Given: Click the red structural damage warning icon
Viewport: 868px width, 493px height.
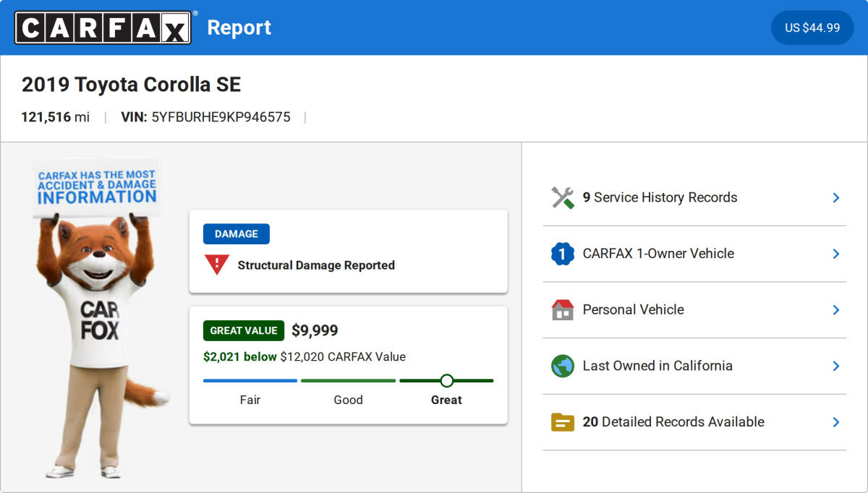Looking at the screenshot, I should (x=216, y=265).
